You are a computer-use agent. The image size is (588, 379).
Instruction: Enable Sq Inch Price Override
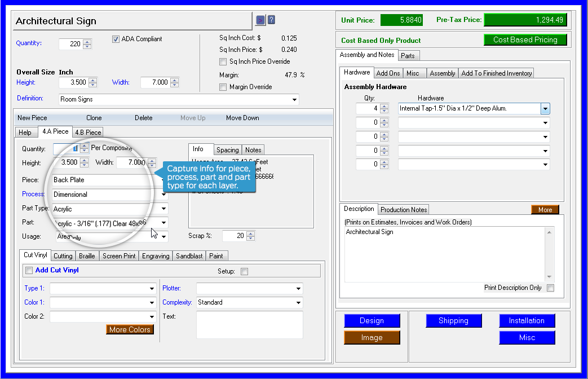coord(223,61)
